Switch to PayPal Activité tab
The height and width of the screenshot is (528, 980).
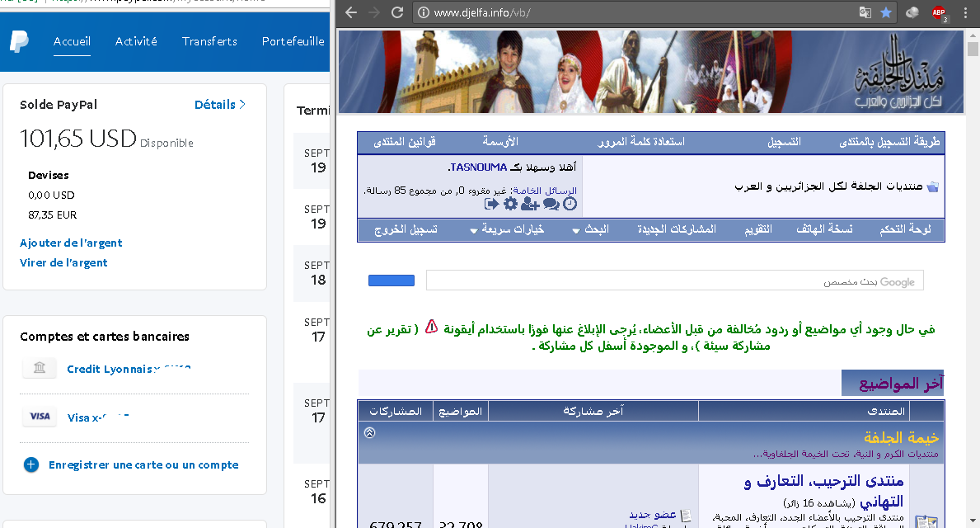pos(136,41)
